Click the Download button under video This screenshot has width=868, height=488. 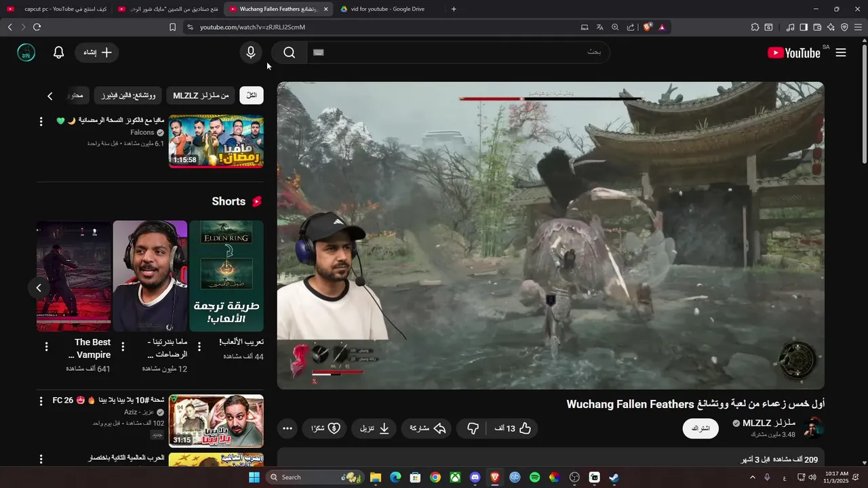(374, 428)
